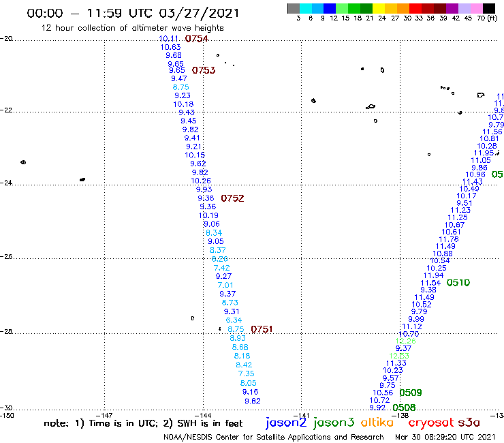The height and width of the screenshot is (443, 504).
Task: Select the 0754 time marker
Action: coord(197,39)
